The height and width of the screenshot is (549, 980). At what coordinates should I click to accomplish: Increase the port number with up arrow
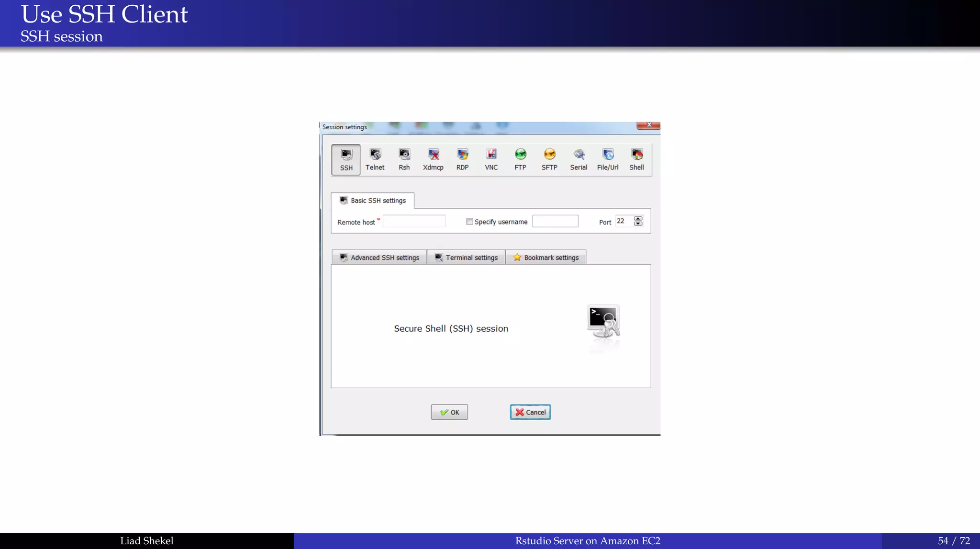click(x=638, y=218)
